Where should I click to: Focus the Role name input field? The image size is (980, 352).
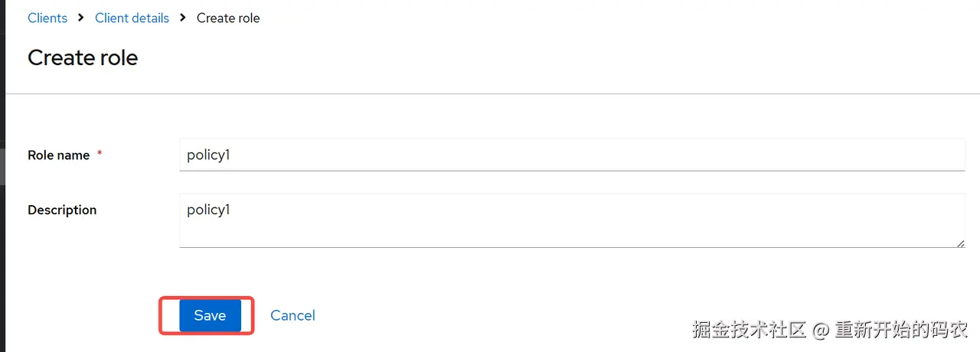[x=571, y=155]
